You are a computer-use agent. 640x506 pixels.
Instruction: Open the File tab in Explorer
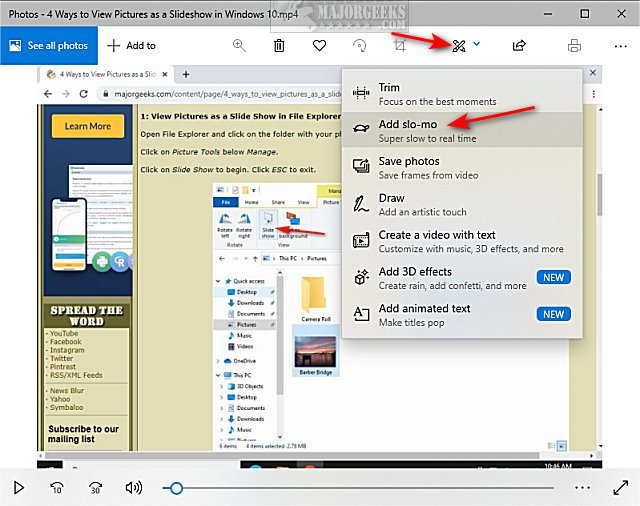[226, 202]
